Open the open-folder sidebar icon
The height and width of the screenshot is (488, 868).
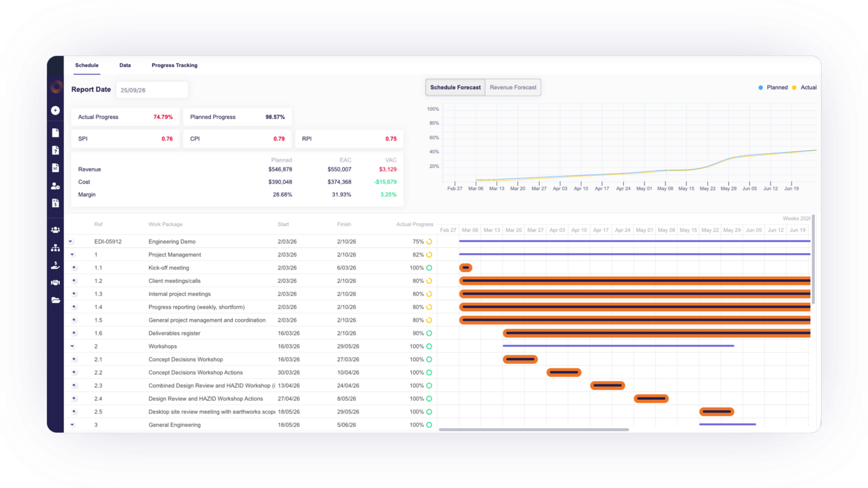pyautogui.click(x=55, y=300)
